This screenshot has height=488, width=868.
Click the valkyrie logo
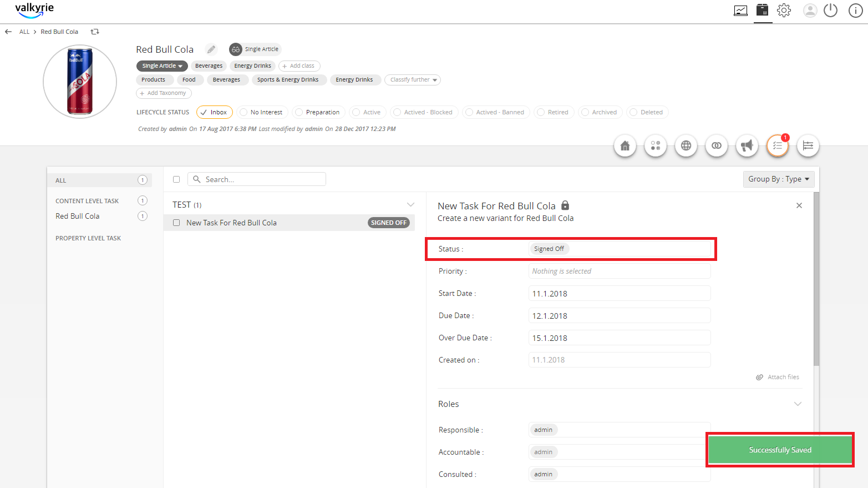tap(34, 11)
